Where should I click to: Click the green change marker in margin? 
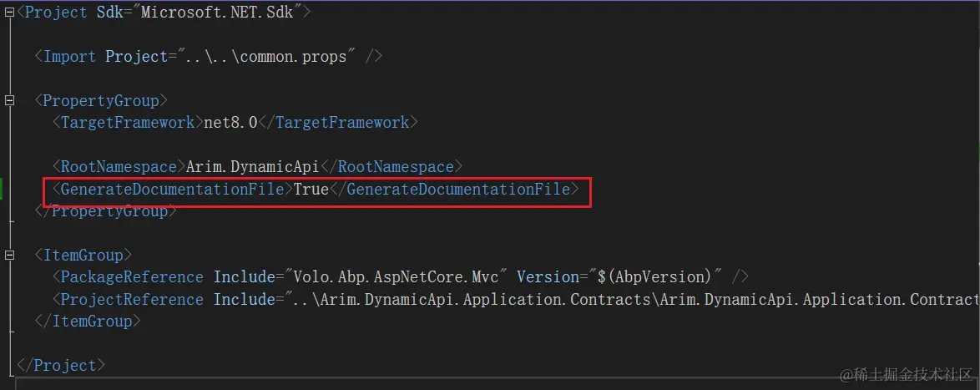3,189
